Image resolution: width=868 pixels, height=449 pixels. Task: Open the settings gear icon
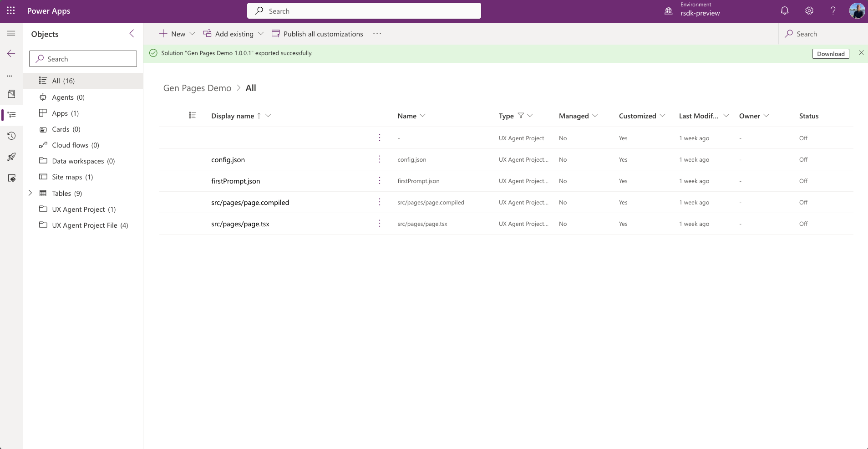809,11
